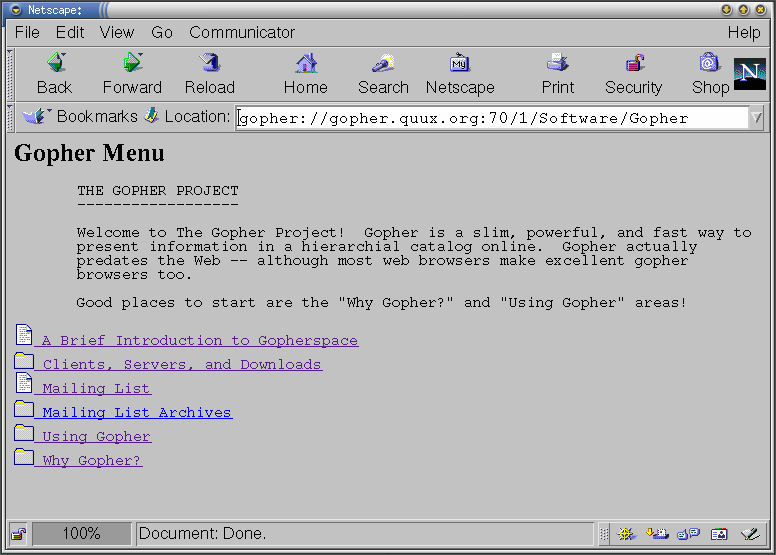Click the status bar security lock
Screen dimensions: 776x555
pyautogui.click(x=18, y=534)
